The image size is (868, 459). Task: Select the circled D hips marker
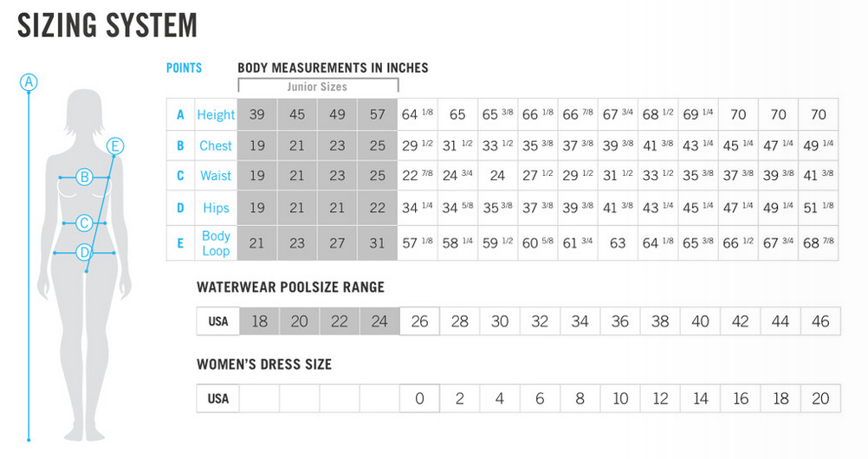click(84, 253)
